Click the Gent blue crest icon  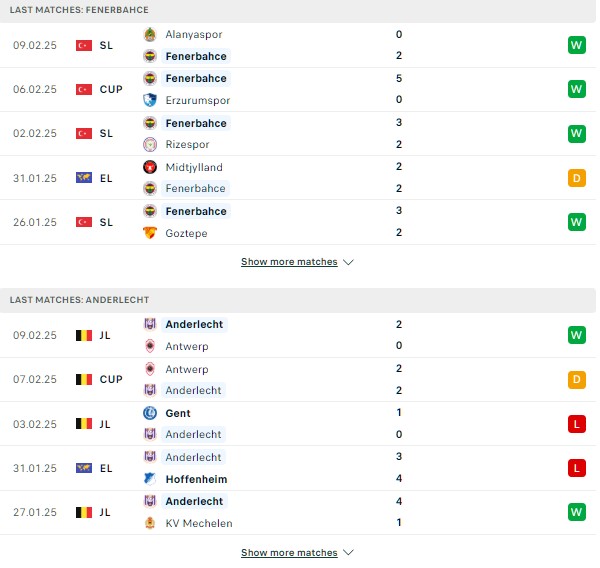150,413
